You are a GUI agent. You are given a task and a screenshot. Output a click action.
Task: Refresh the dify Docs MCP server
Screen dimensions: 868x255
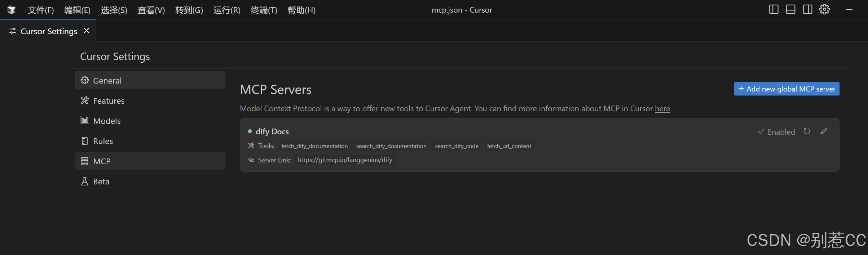coord(807,131)
